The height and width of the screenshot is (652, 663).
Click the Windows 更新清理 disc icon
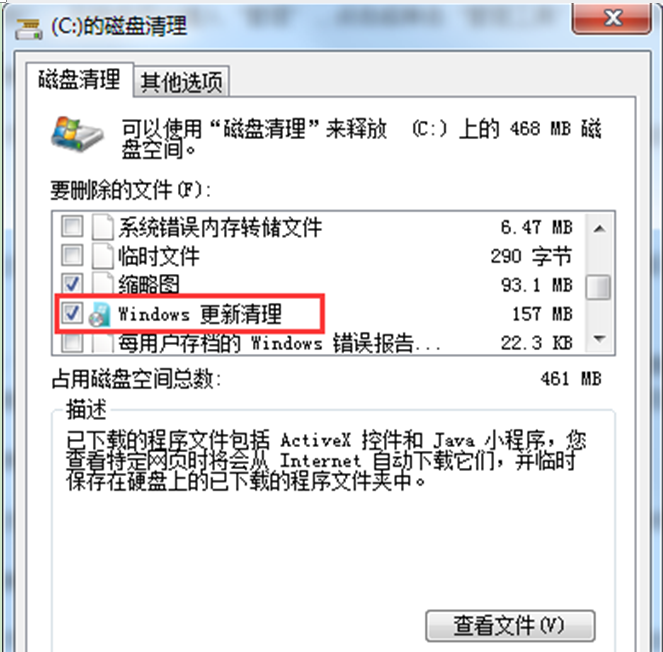pos(100,315)
